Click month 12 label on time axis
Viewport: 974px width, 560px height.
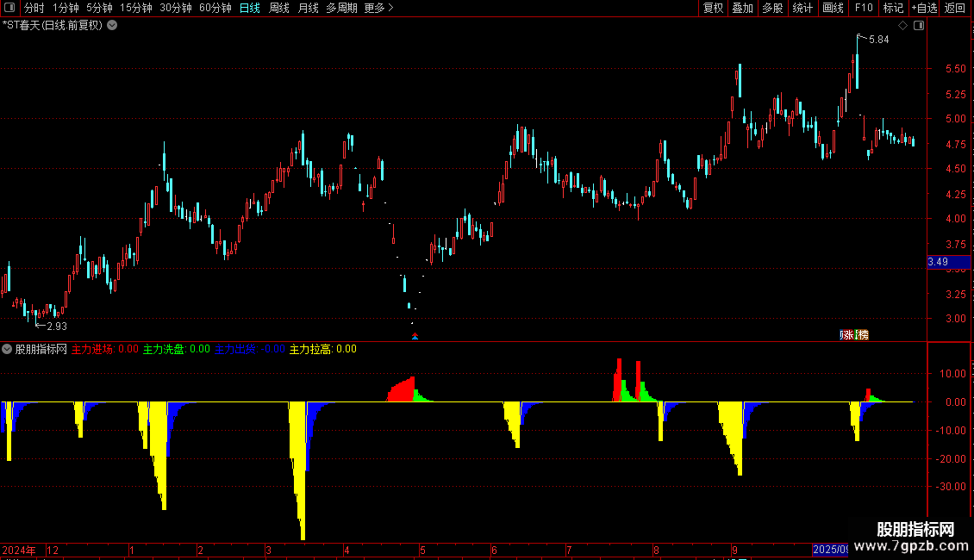coord(53,550)
